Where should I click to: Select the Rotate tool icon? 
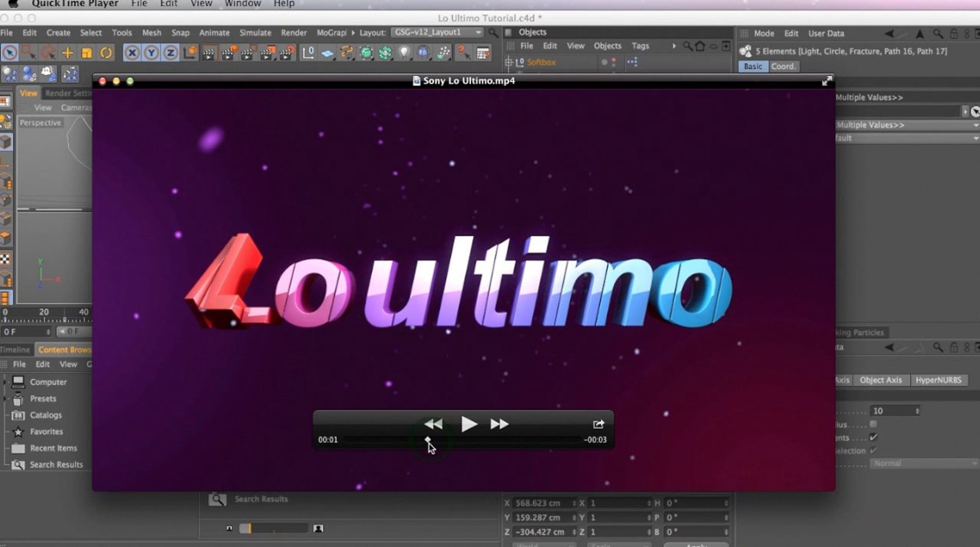coord(106,53)
